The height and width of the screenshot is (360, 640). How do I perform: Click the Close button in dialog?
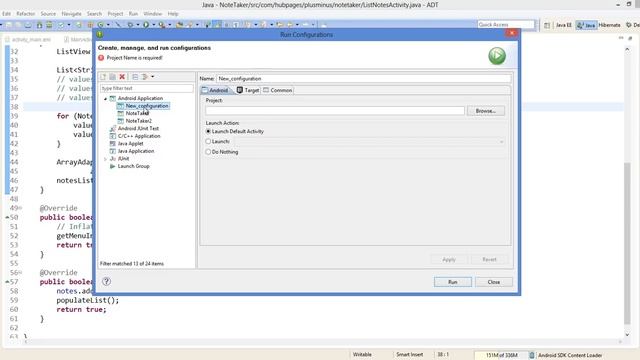tap(493, 282)
